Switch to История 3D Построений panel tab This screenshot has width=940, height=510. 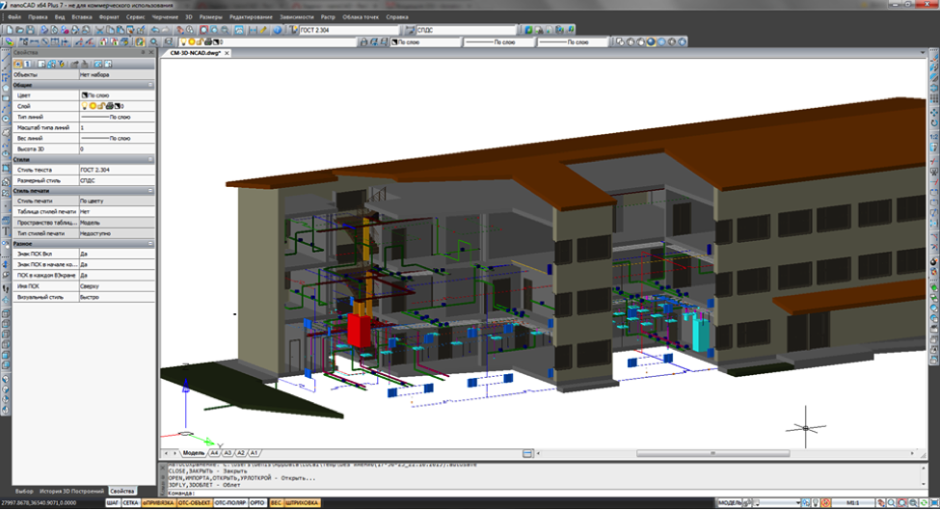73,492
